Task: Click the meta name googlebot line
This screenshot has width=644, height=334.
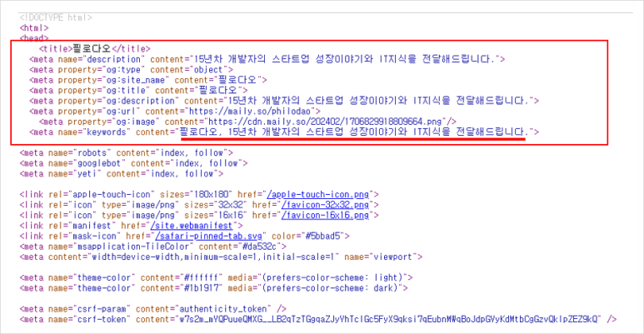Action: 133,163
